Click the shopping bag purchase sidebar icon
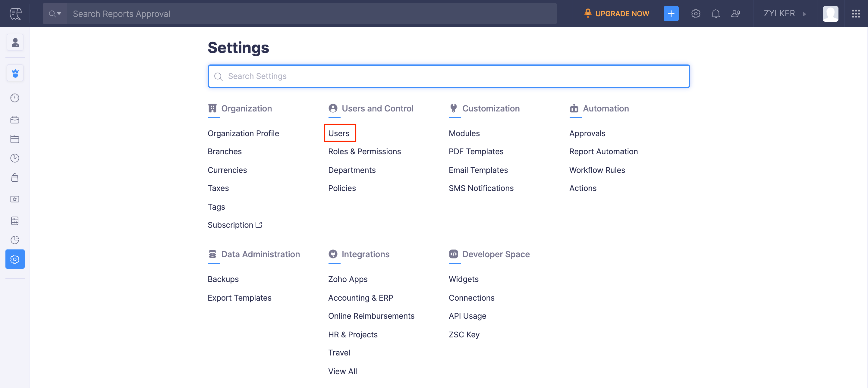 tap(15, 177)
